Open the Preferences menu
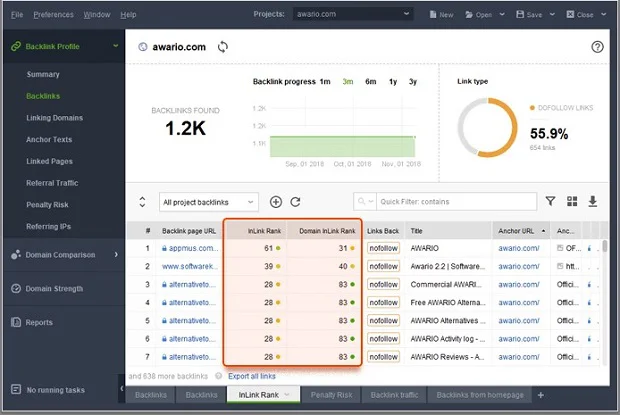Viewport: 620px width, 415px height. coord(53,15)
